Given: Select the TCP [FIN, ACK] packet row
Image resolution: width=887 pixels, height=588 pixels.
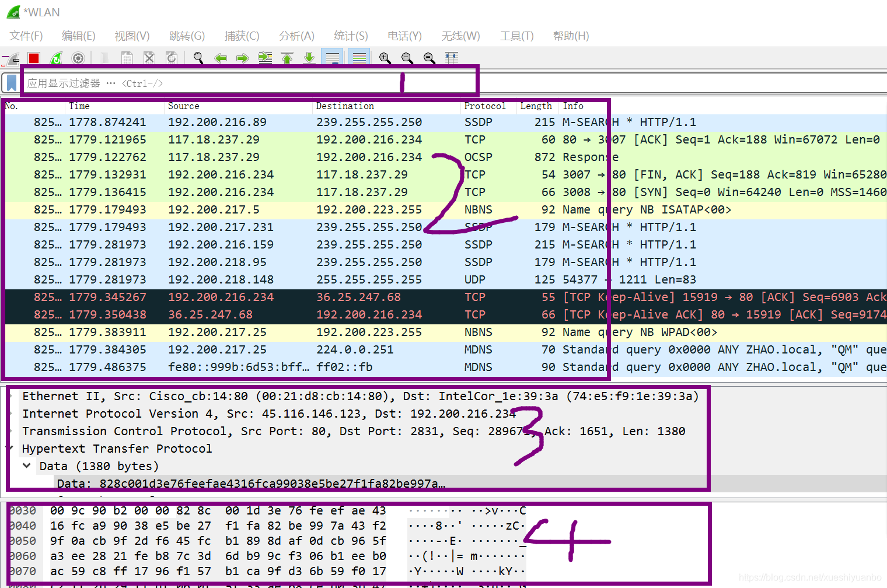Looking at the screenshot, I should (443, 174).
